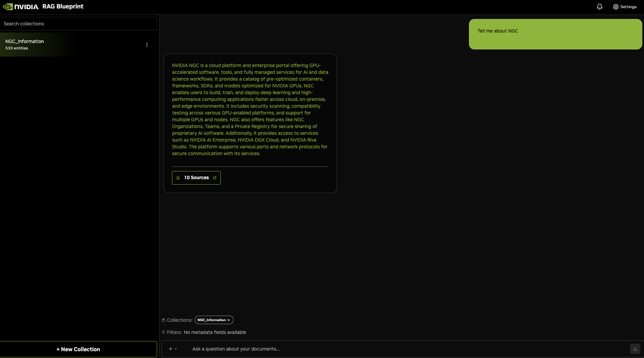Click the NGC_Information collection chip
Screen dimensions: 644x358
(x=211, y=320)
